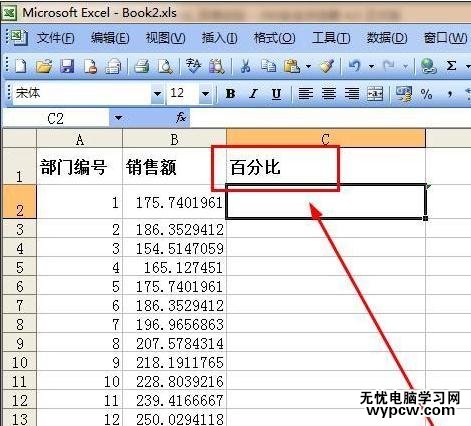This screenshot has height=426, width=471.
Task: Select column A header
Action: (x=80, y=139)
